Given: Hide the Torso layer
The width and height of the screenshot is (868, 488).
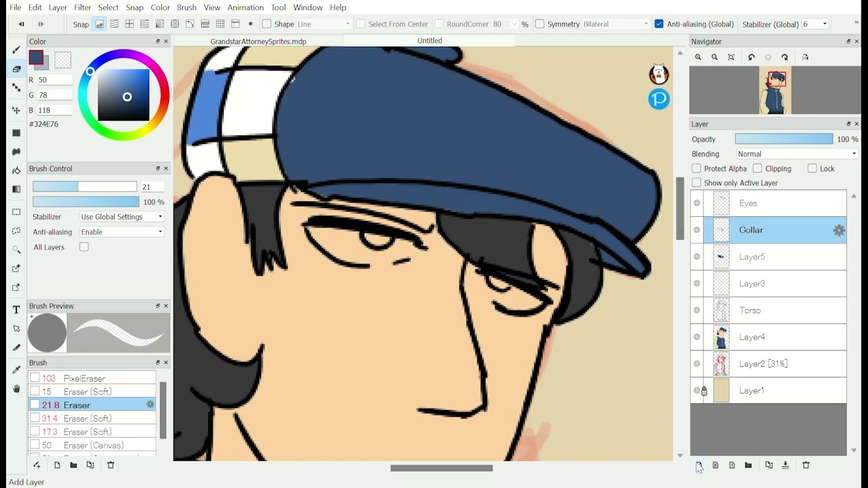Looking at the screenshot, I should click(x=697, y=310).
